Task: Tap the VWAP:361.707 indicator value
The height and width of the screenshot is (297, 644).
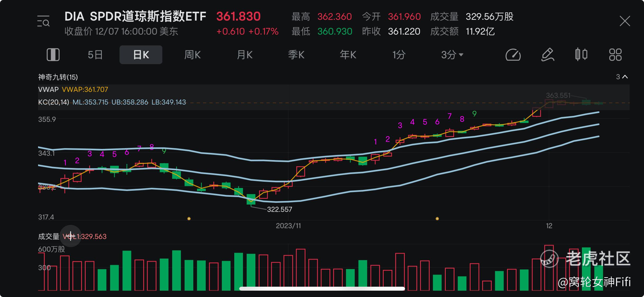Action: pyautogui.click(x=85, y=89)
